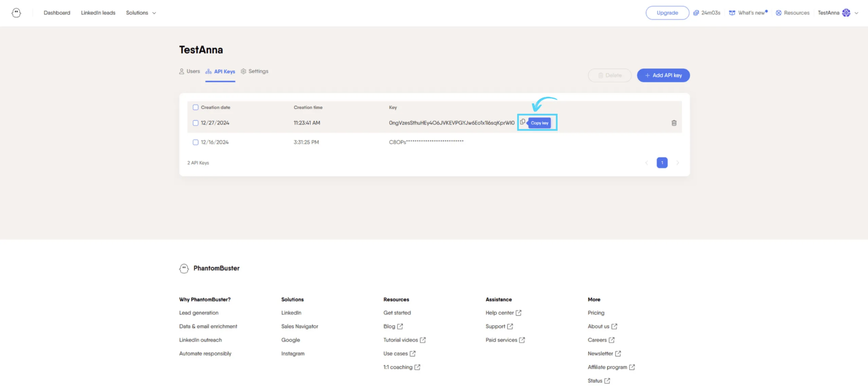Click the masked C8OPs key text
The image size is (868, 392).
pos(426,142)
